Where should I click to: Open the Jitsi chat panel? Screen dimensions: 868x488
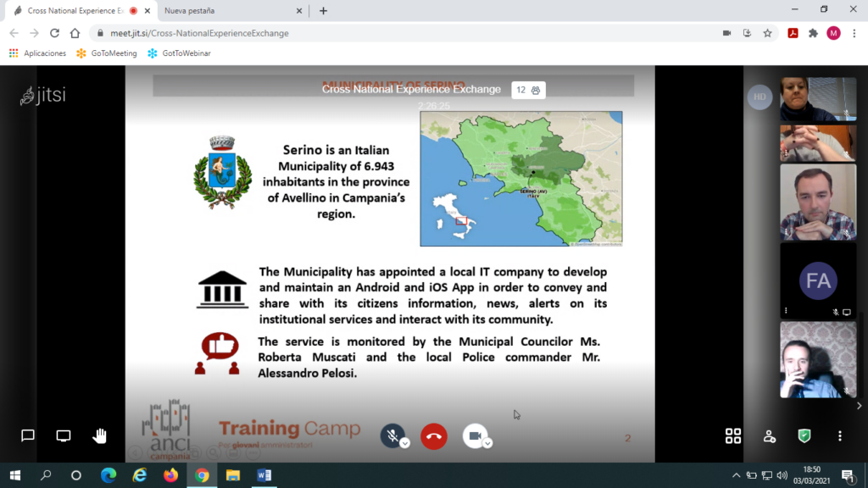(x=28, y=435)
